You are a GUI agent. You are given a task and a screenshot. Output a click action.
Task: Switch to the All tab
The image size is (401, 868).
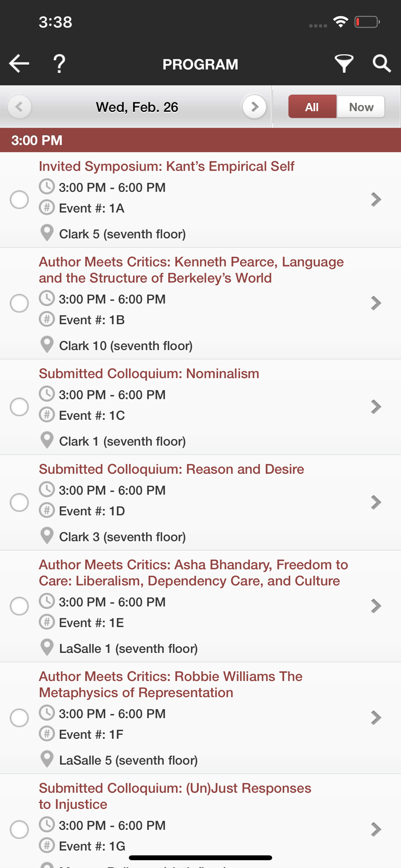[312, 107]
